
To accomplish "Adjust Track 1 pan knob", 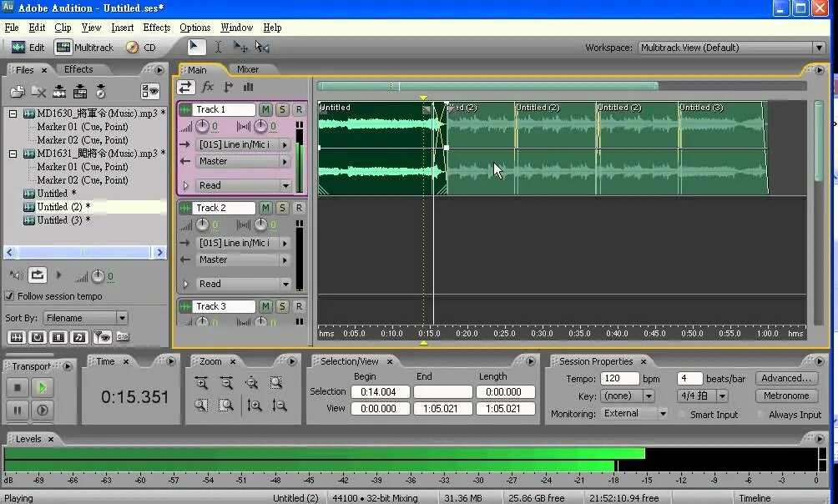I will click(260, 127).
